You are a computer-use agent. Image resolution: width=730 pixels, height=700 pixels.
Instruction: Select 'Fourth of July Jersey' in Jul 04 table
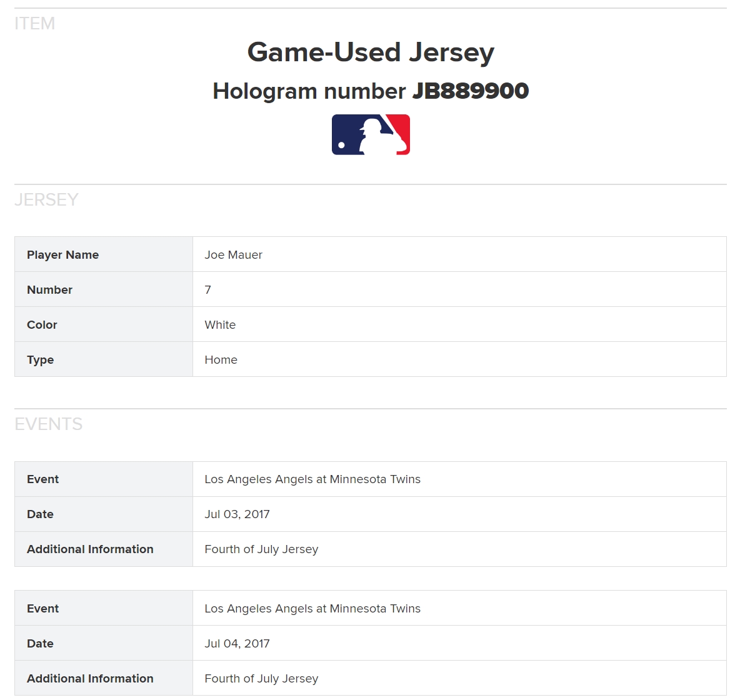(x=261, y=679)
